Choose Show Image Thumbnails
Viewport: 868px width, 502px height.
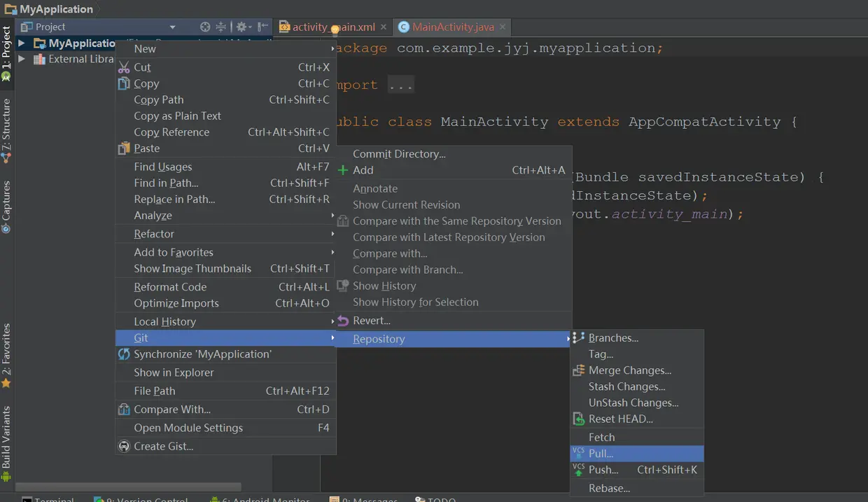[225, 268]
